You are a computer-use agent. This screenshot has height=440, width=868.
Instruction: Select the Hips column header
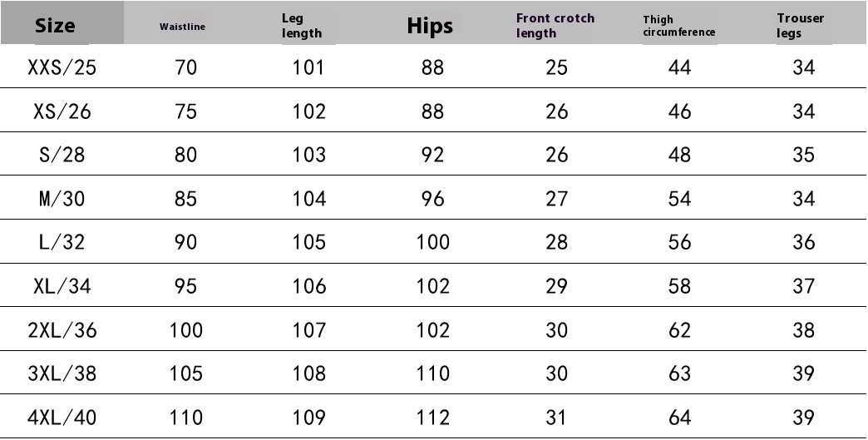tap(430, 26)
